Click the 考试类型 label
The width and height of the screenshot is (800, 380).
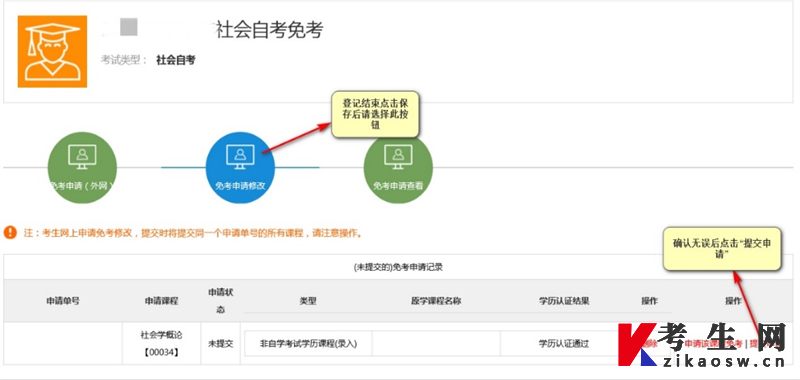[x=123, y=60]
